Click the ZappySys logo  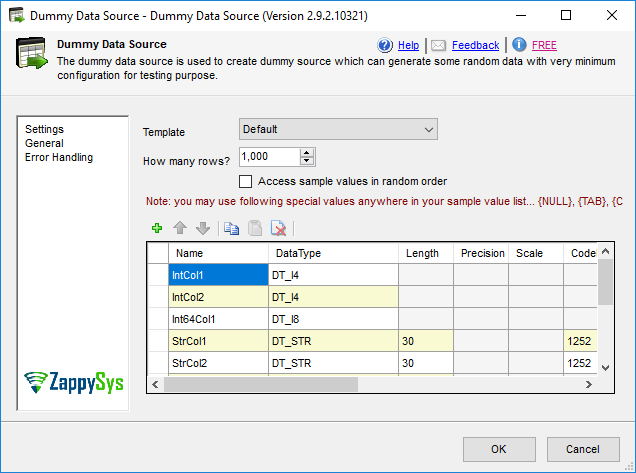pyautogui.click(x=73, y=383)
